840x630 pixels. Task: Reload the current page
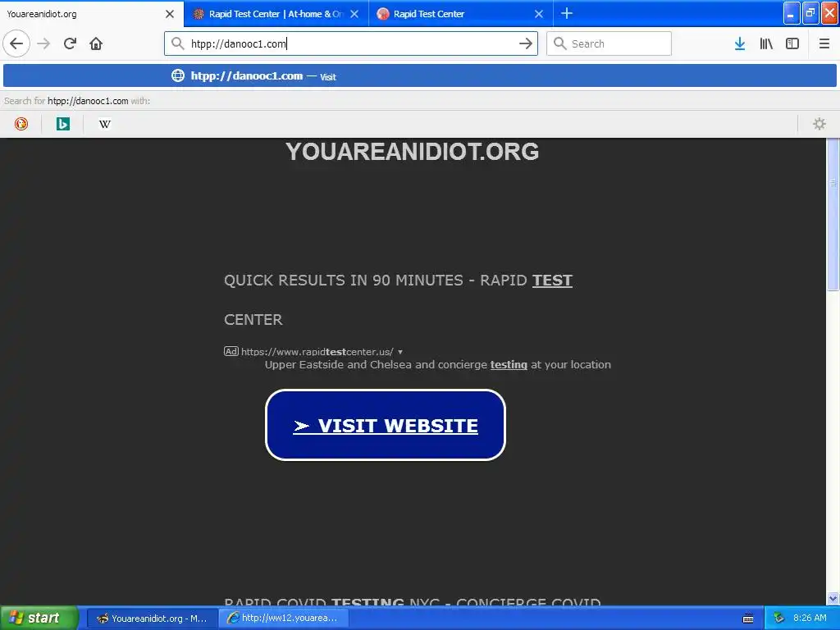[x=70, y=43]
